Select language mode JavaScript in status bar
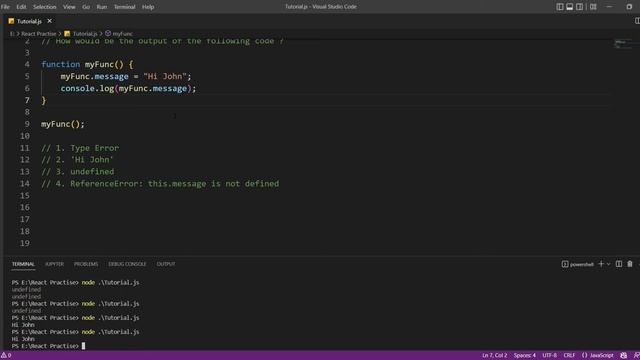 pyautogui.click(x=602, y=356)
